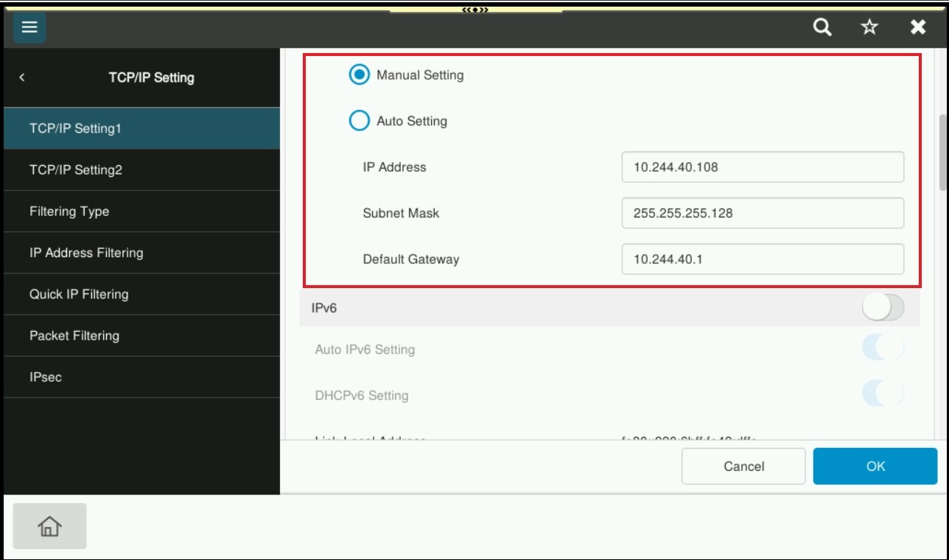Click the star favorites icon
The width and height of the screenshot is (949, 560).
(869, 28)
